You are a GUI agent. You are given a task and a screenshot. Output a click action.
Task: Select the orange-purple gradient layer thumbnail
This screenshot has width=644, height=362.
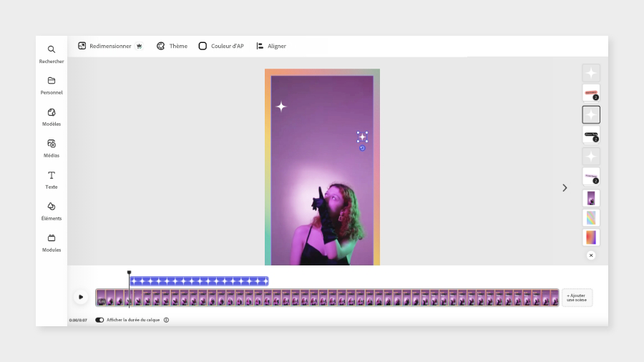coord(591,238)
